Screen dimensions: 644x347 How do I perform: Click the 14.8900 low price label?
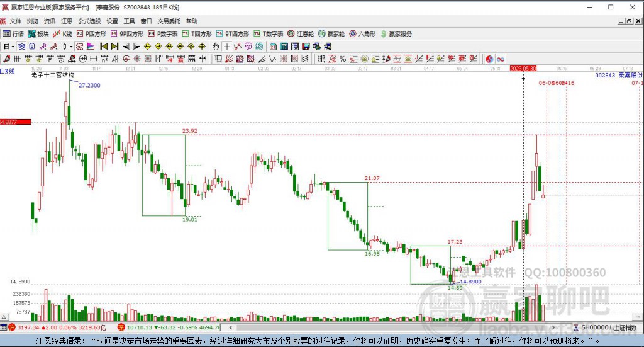(x=470, y=282)
